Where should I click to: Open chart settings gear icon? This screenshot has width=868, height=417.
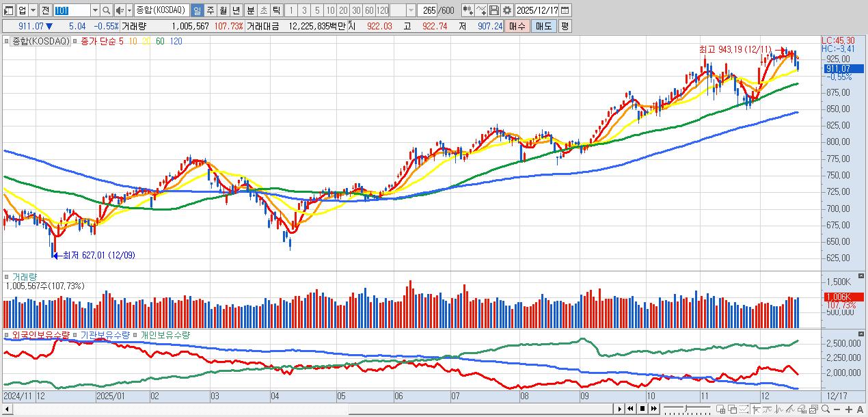pos(506,11)
